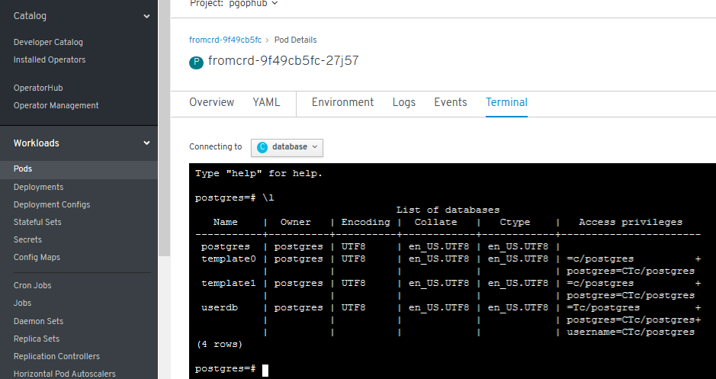Open Cron Jobs page
This screenshot has width=716, height=379.
point(32,285)
